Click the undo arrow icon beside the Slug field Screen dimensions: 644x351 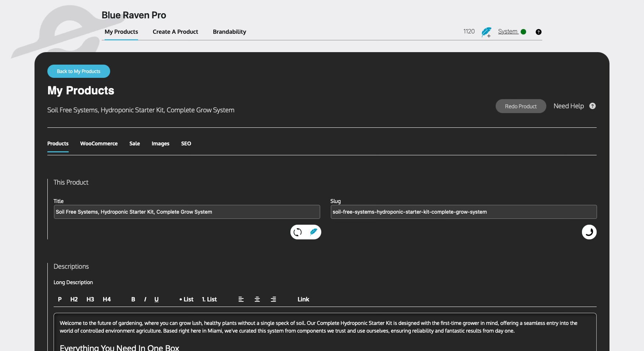(x=589, y=232)
